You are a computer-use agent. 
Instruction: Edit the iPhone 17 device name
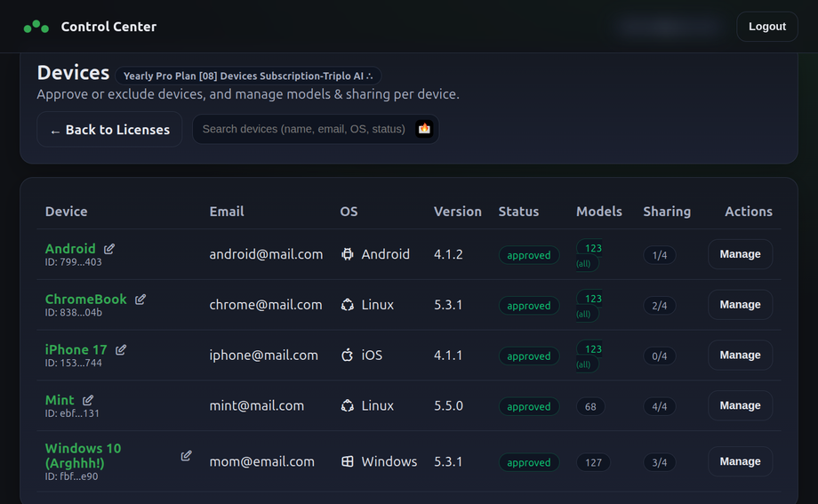coord(121,350)
